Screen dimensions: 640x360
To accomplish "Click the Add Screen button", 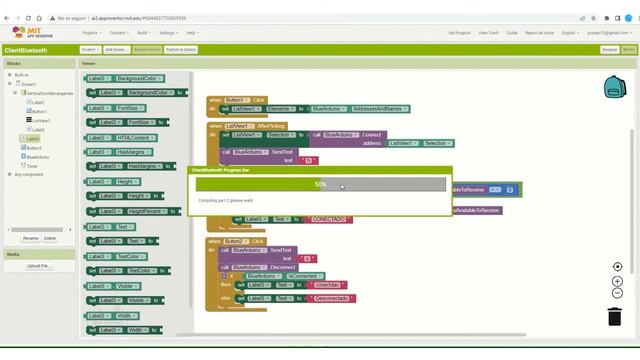I will click(x=117, y=50).
